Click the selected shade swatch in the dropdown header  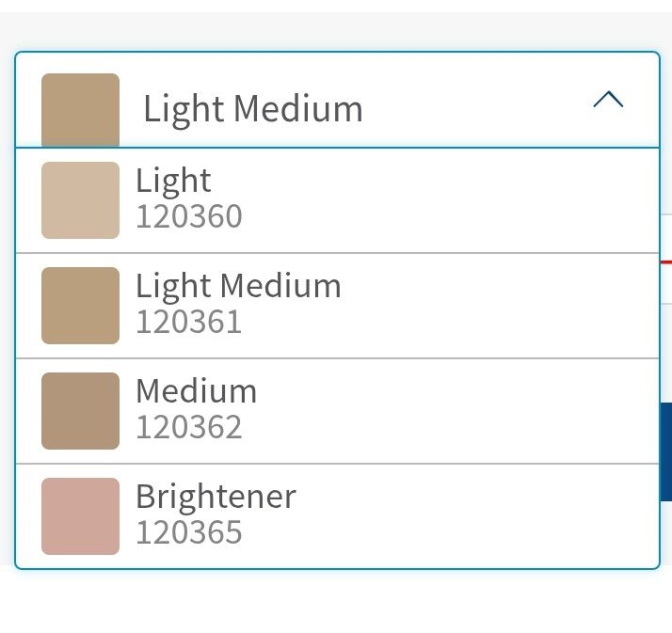click(80, 109)
